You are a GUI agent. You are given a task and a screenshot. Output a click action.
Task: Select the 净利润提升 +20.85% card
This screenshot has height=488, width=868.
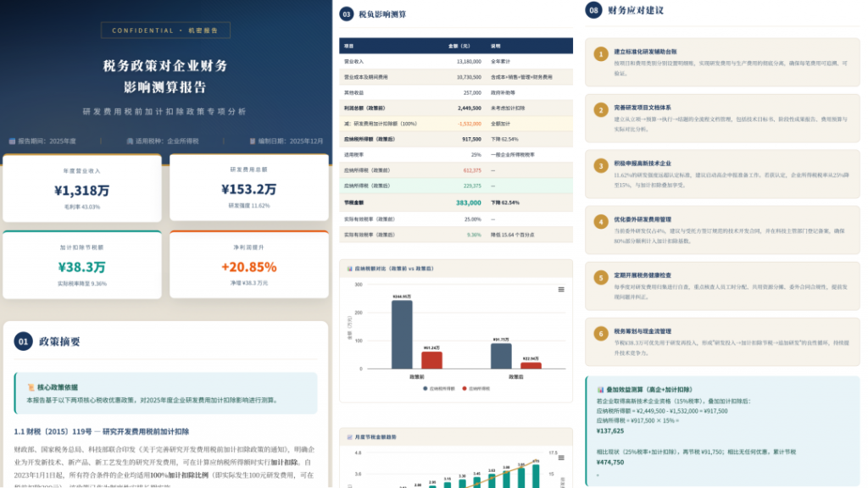[x=249, y=264]
